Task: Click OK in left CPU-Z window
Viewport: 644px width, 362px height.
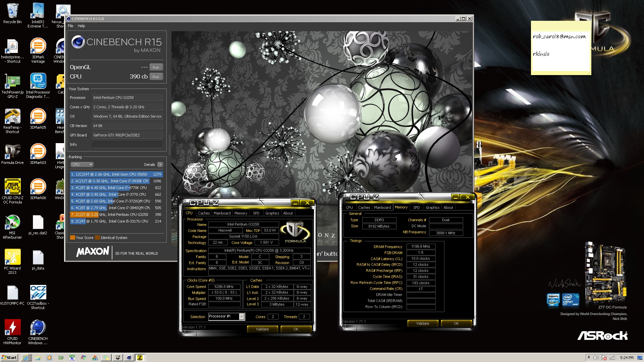Action: (296, 329)
